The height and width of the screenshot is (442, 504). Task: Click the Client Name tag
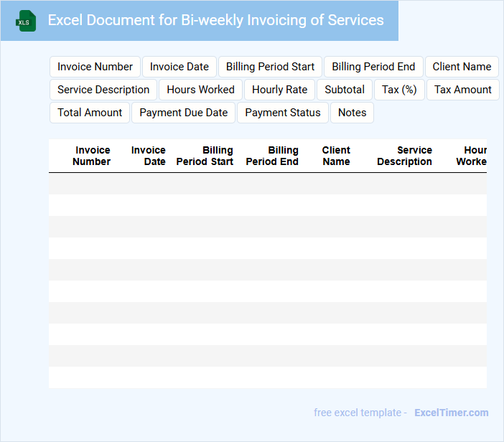(x=462, y=67)
